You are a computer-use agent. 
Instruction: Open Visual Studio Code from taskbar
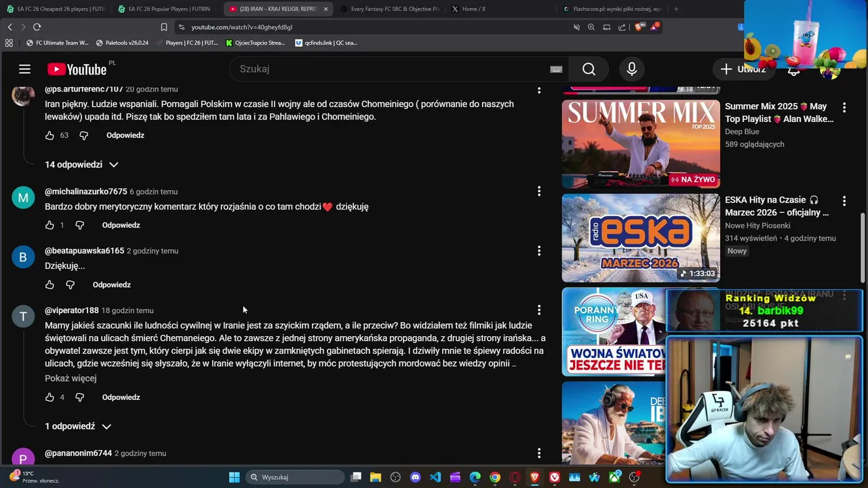pyautogui.click(x=435, y=477)
